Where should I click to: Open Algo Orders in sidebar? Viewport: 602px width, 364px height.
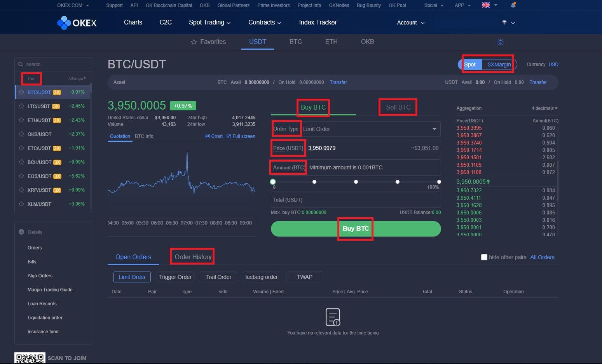click(40, 276)
